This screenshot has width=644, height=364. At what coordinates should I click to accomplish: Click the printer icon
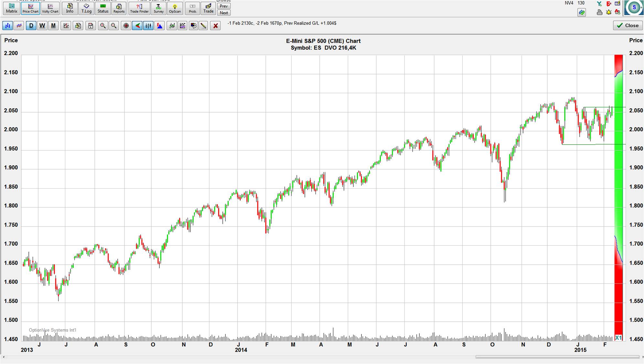[x=599, y=12]
